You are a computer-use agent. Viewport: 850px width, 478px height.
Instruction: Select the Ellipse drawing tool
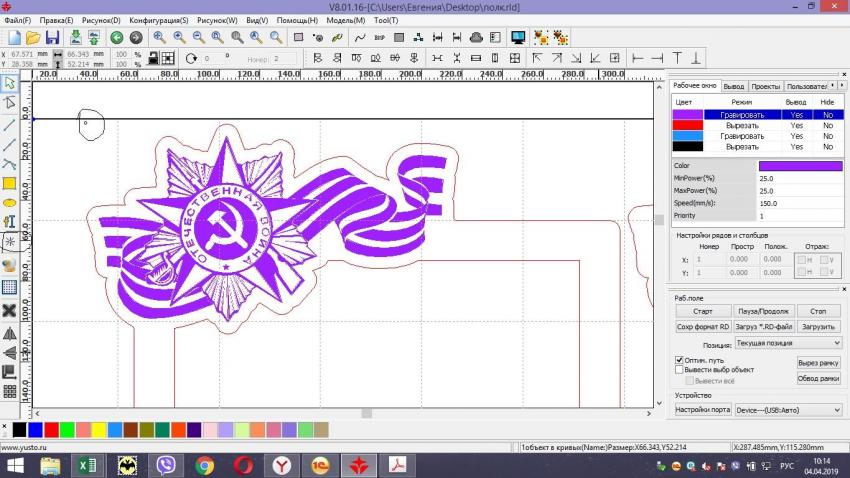pos(10,203)
